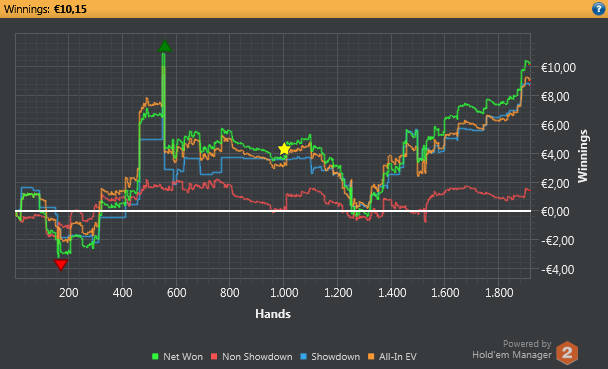Click the Hands x-axis title
This screenshot has width=608, height=369.
click(273, 314)
